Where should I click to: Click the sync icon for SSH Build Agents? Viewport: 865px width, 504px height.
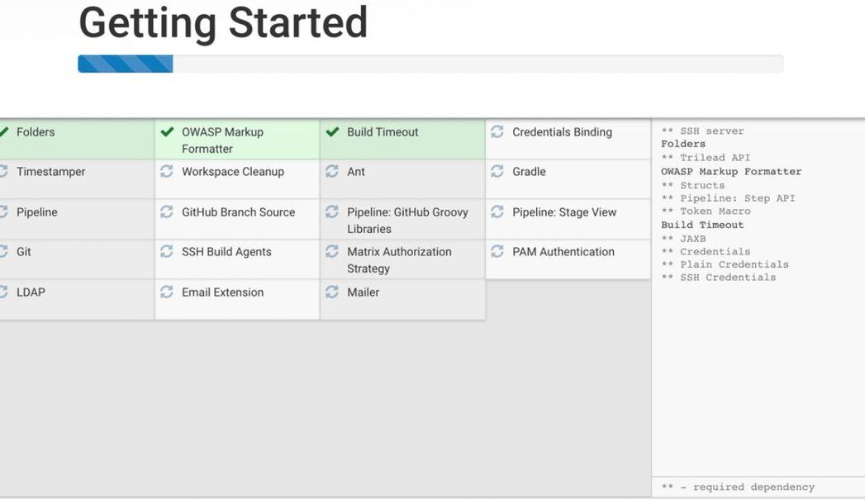pos(167,251)
